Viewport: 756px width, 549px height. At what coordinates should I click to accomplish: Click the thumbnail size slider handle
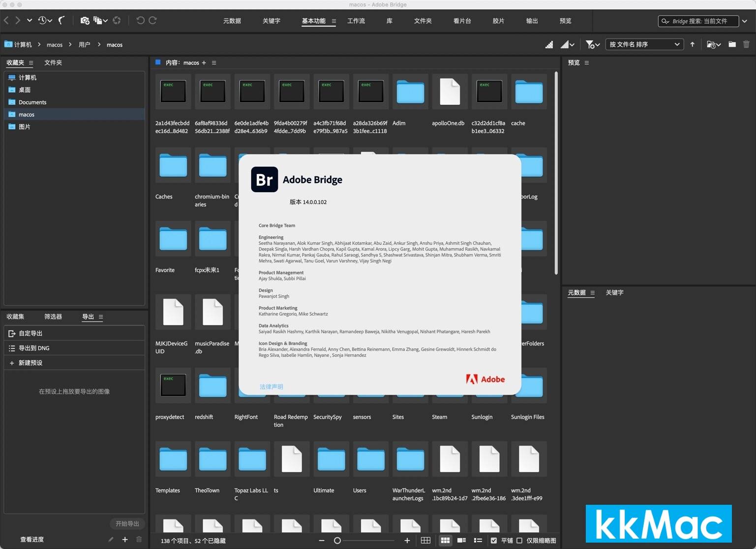[x=337, y=541]
